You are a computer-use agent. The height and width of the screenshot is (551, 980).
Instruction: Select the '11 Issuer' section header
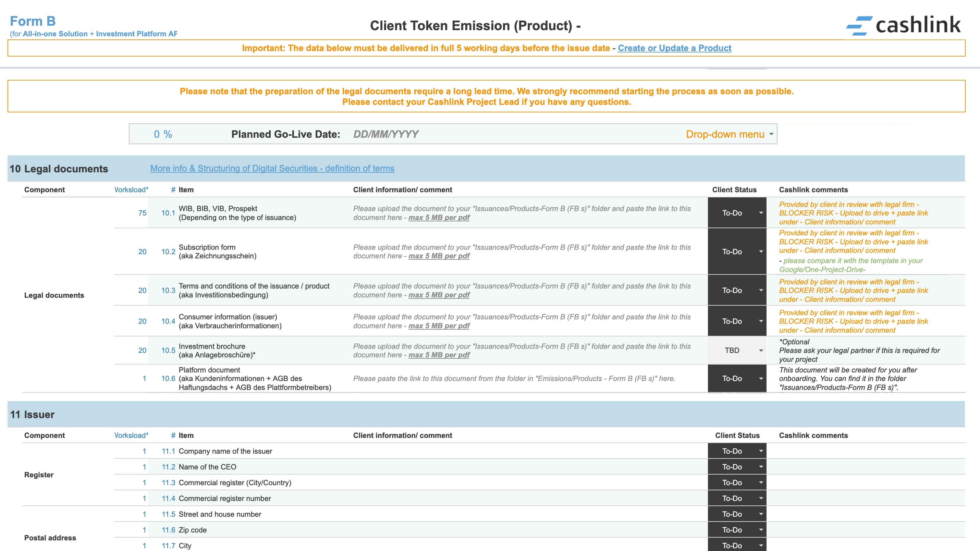coord(32,414)
